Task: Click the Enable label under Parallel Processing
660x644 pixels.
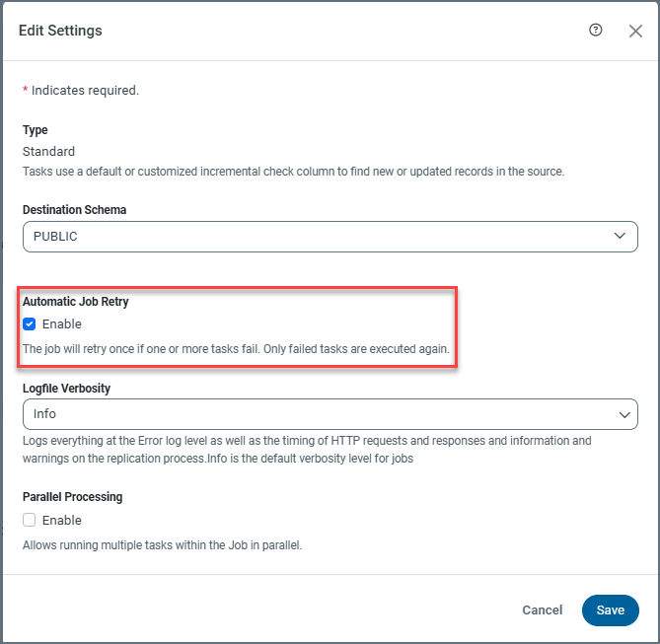Action: click(x=61, y=520)
